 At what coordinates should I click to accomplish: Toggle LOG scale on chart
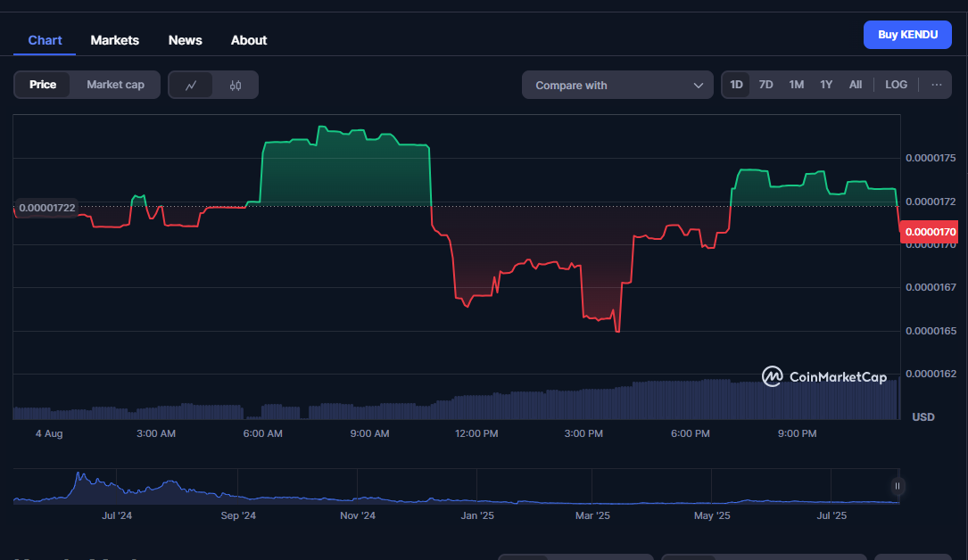click(x=896, y=85)
